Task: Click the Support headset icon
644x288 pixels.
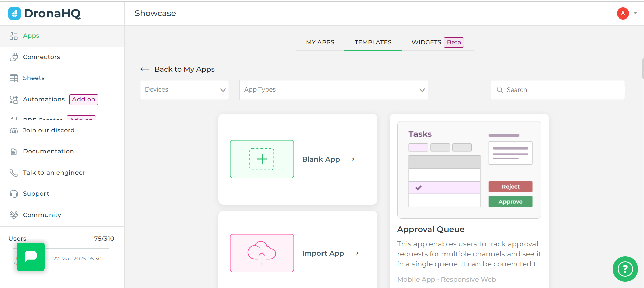Action: coord(14,194)
